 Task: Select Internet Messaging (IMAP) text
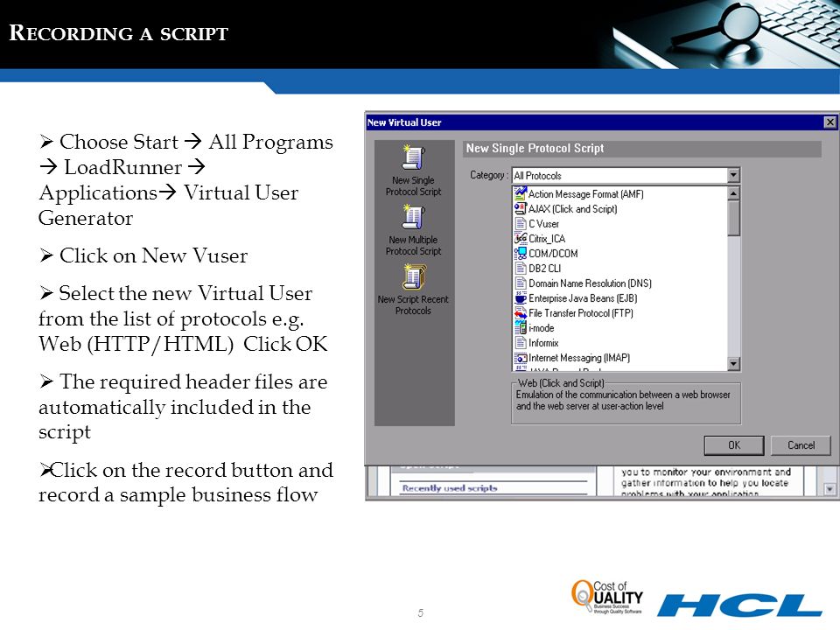tap(579, 358)
